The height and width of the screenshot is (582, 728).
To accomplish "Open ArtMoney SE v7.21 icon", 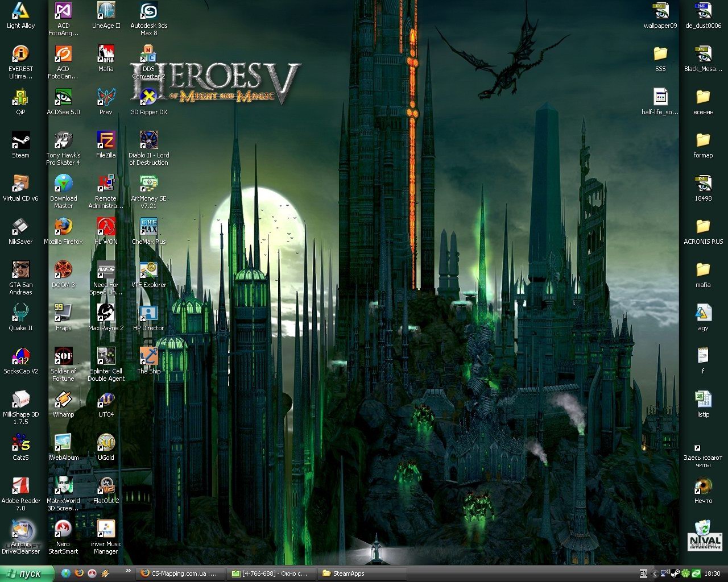I will click(x=148, y=184).
